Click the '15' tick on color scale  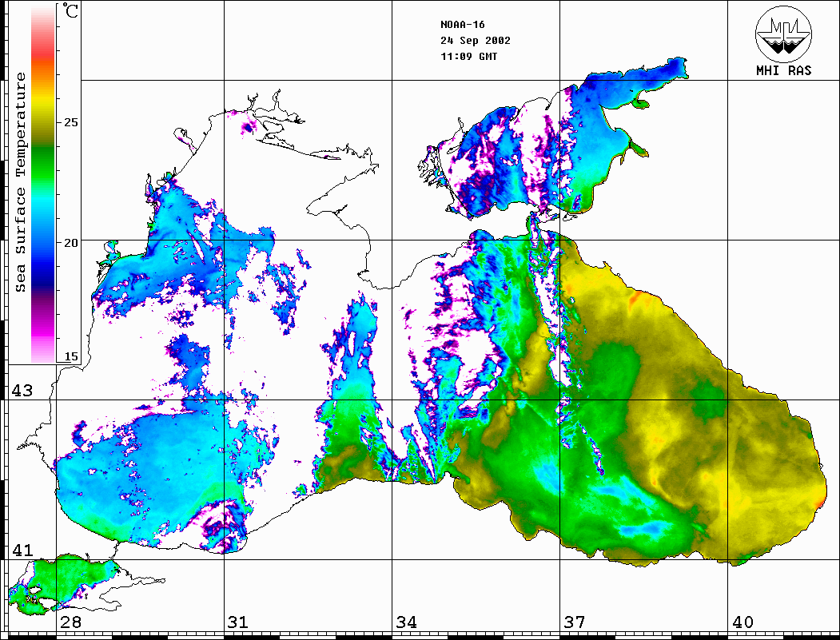tap(70, 356)
